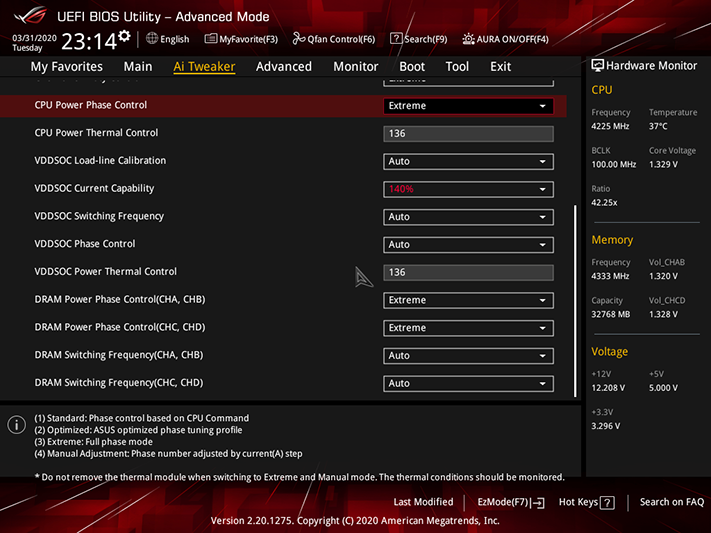Expand DRAM Switching Frequency(CHA, CHB) dropdown
Image resolution: width=711 pixels, height=533 pixels.
pyautogui.click(x=468, y=356)
